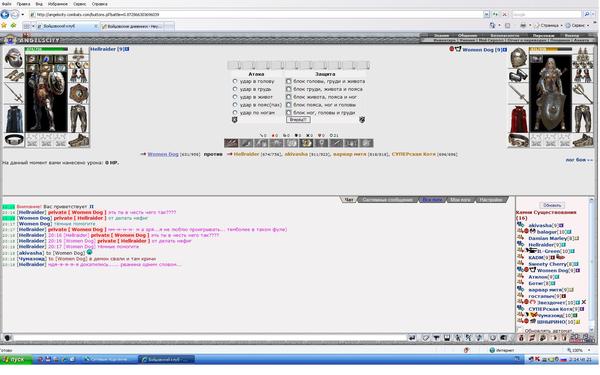Switch to the highlighted blue chat tab
The image size is (600, 375).
pos(432,200)
